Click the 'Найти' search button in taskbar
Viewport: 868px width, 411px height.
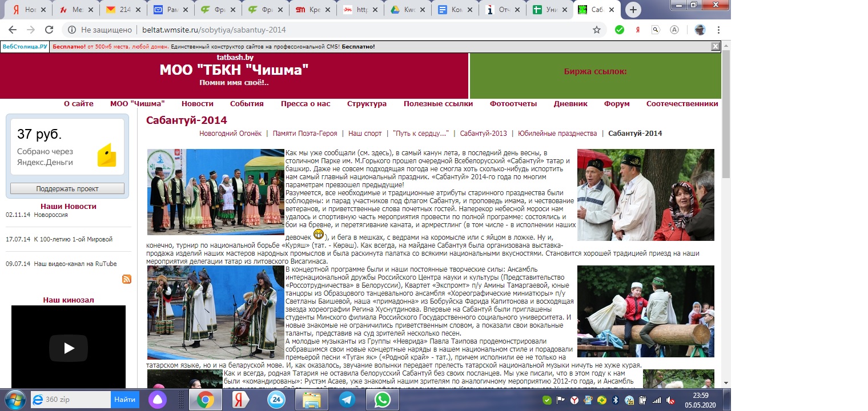[125, 400]
